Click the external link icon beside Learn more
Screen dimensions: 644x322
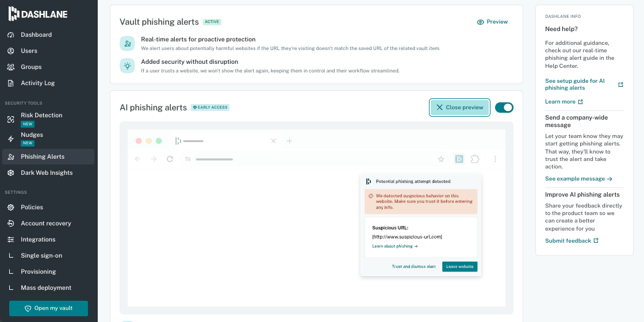click(580, 102)
